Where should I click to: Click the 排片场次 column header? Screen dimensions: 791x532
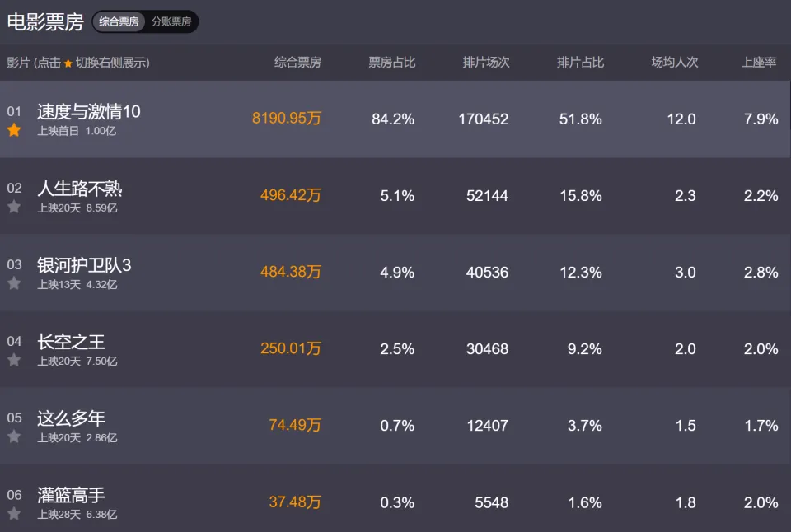tap(486, 63)
